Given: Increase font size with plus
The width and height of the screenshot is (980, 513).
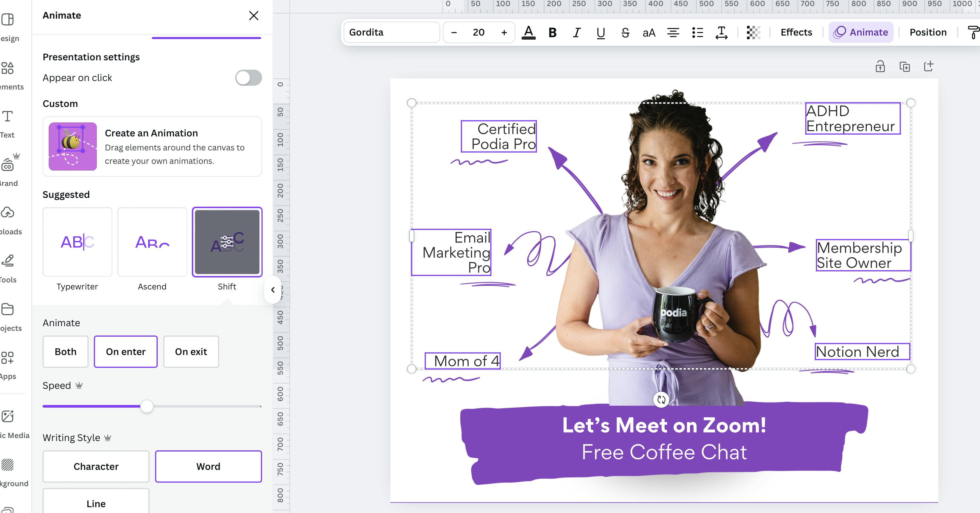Looking at the screenshot, I should (504, 33).
